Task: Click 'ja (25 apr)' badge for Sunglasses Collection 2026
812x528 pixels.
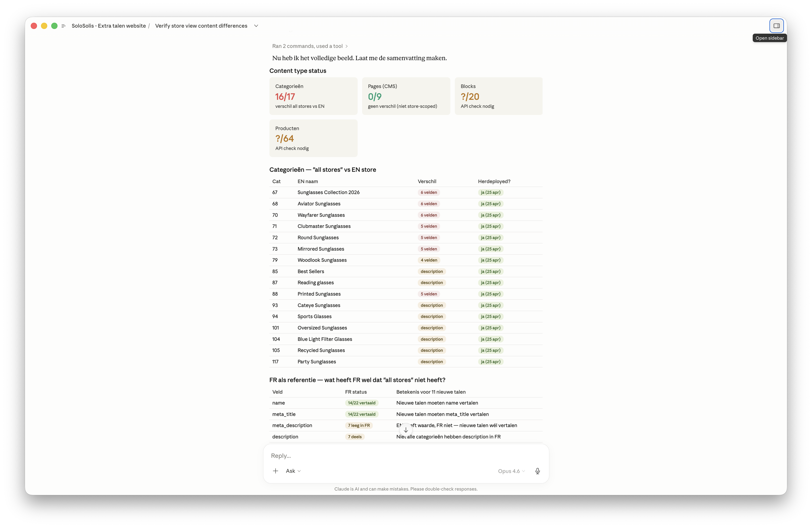Action: [x=491, y=192]
